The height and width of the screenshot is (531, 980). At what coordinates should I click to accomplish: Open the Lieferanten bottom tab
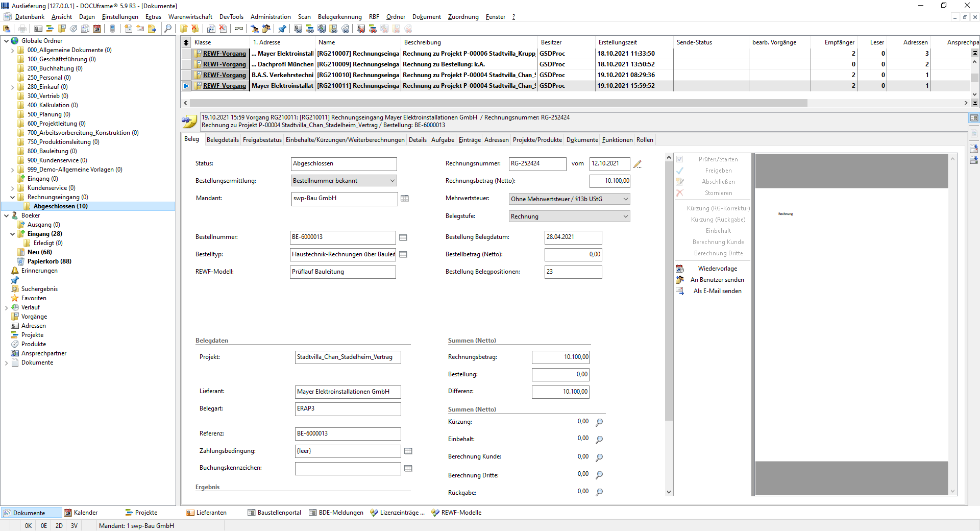point(207,513)
